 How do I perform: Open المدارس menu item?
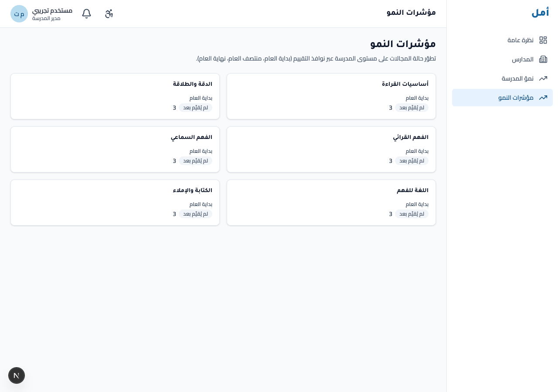[502, 59]
